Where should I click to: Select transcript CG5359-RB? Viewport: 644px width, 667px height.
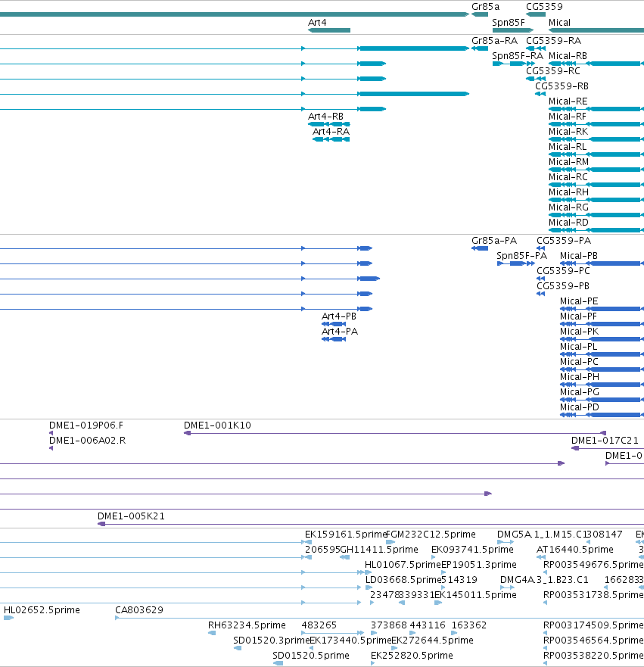pyautogui.click(x=540, y=94)
